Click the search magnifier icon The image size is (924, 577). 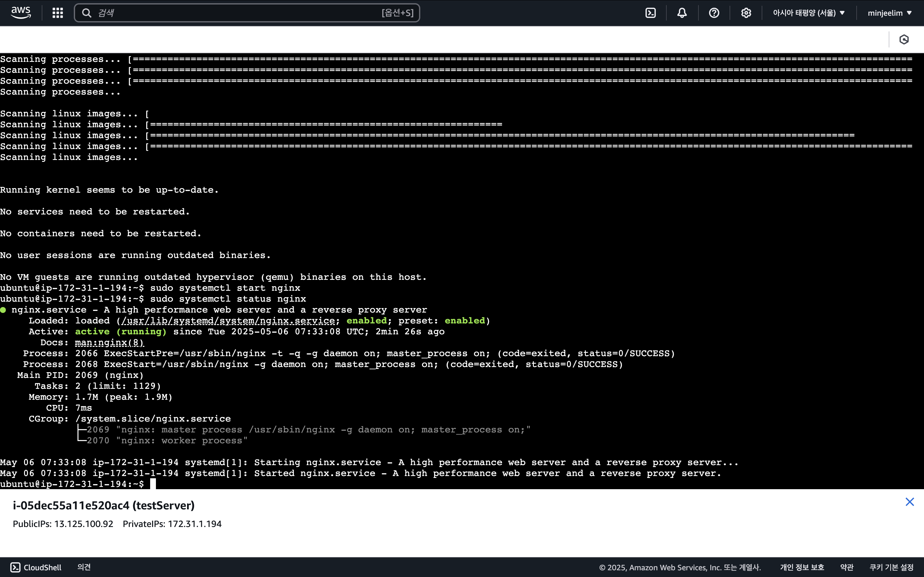pyautogui.click(x=87, y=13)
